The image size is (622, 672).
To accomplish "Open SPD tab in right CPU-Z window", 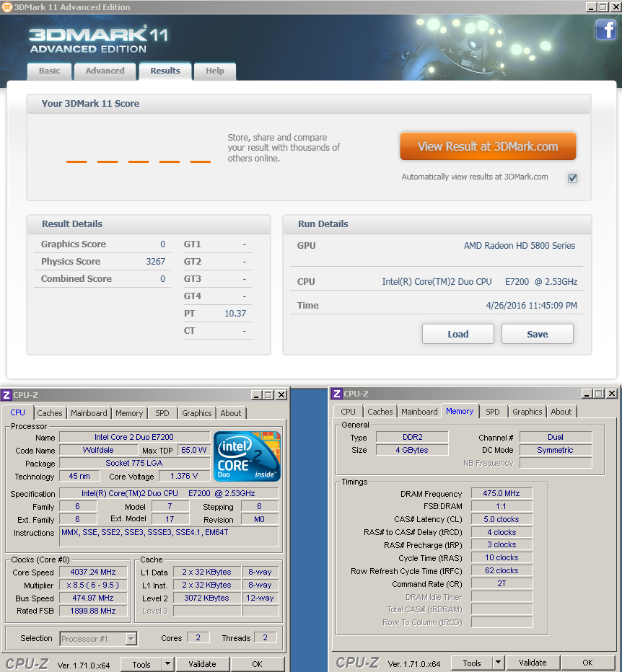I will 492,412.
